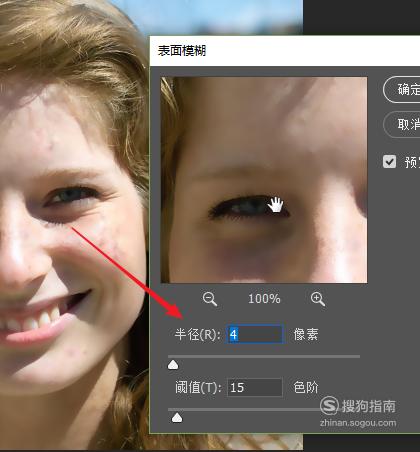420x452 pixels.
Task: Click the 阈值 threshold slider handle
Action: [x=177, y=417]
